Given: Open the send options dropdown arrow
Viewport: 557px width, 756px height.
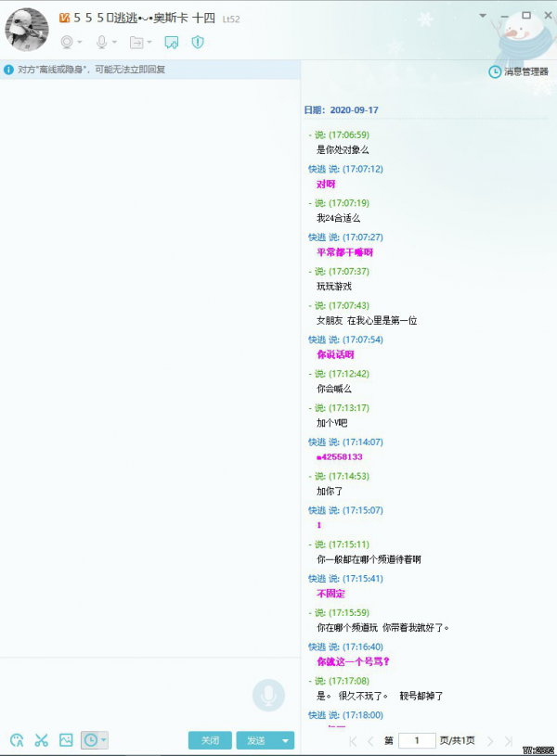Looking at the screenshot, I should click(x=285, y=740).
